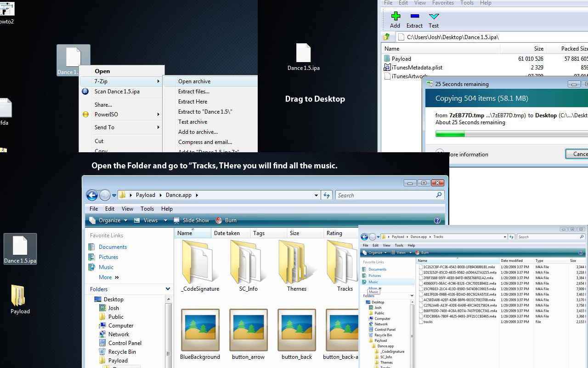Sort 7-Zip list by Name column header
588x368 pixels.
tap(441, 48)
